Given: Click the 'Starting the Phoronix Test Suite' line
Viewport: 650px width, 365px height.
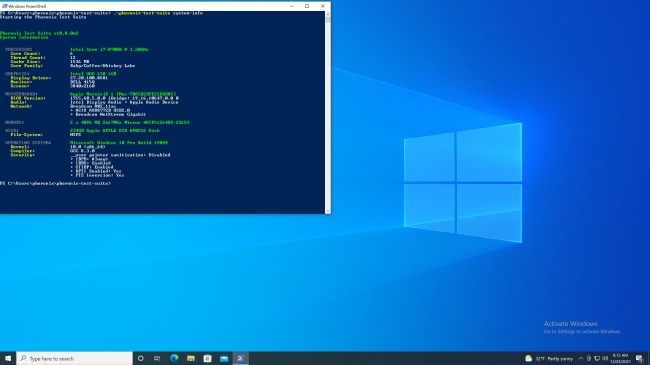Looking at the screenshot, I should pos(43,17).
